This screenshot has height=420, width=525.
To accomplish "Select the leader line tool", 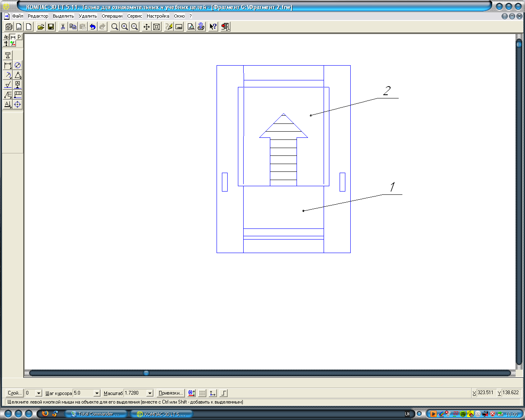I will click(8, 95).
